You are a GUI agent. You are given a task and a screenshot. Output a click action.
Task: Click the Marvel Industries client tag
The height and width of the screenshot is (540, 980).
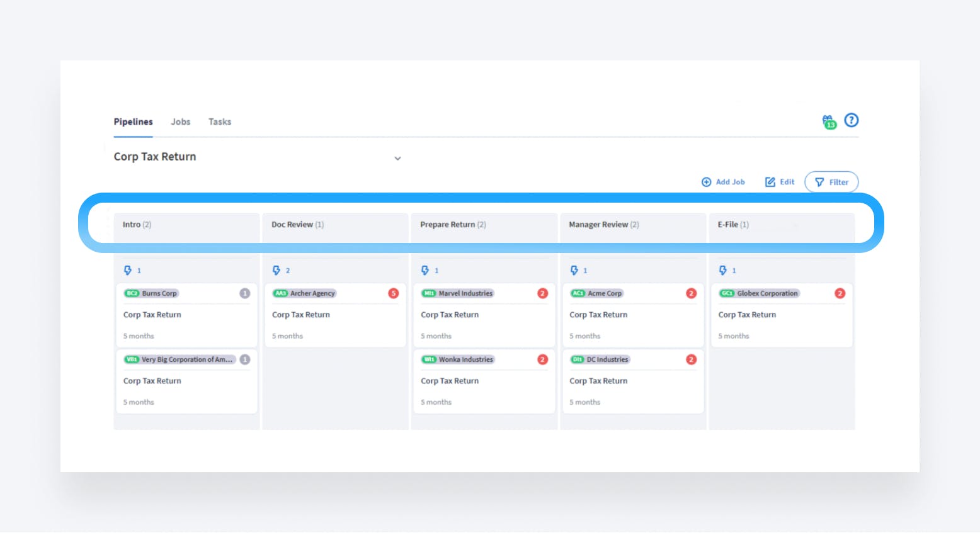coord(458,293)
